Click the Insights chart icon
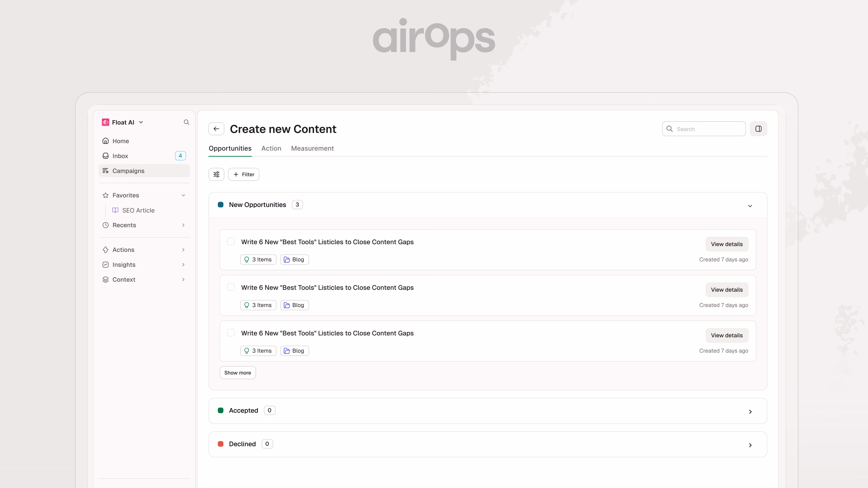Viewport: 868px width, 488px height. point(106,265)
